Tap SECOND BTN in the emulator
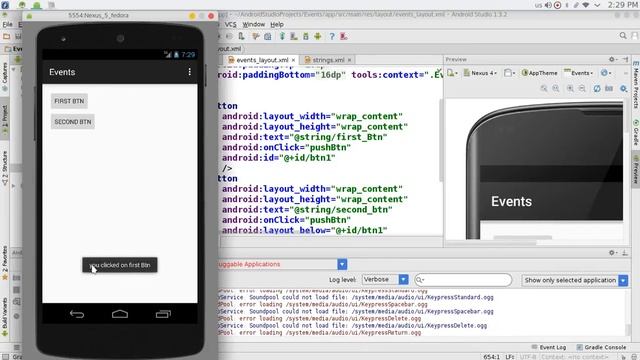 click(73, 122)
